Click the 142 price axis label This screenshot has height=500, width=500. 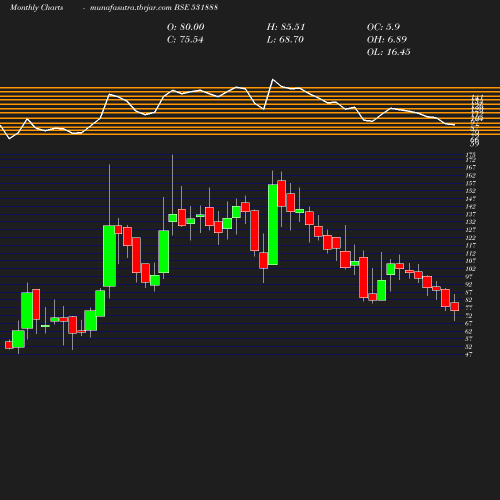pos(470,206)
